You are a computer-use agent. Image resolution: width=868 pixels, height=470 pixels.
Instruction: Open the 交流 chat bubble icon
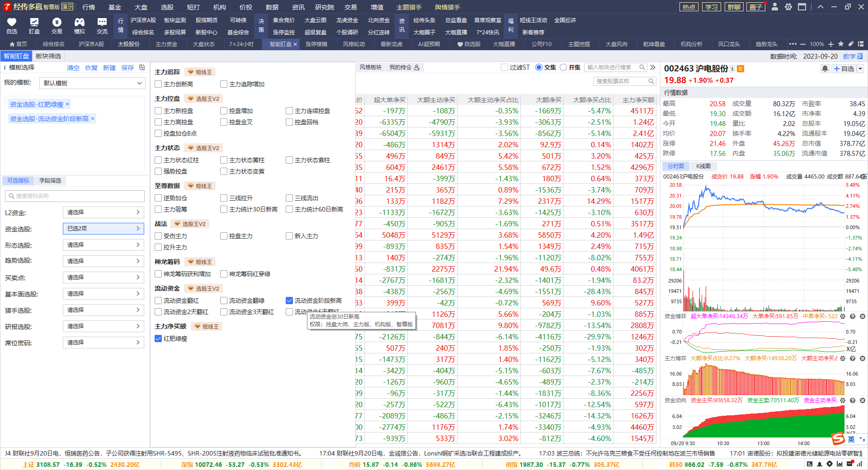click(x=102, y=26)
